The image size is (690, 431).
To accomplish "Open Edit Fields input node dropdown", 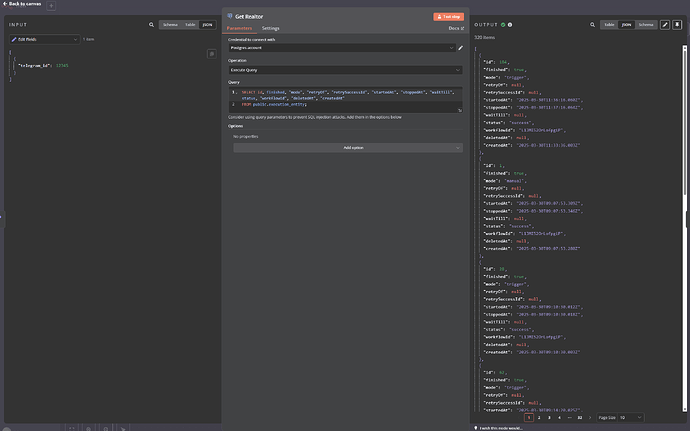I will [x=44, y=39].
